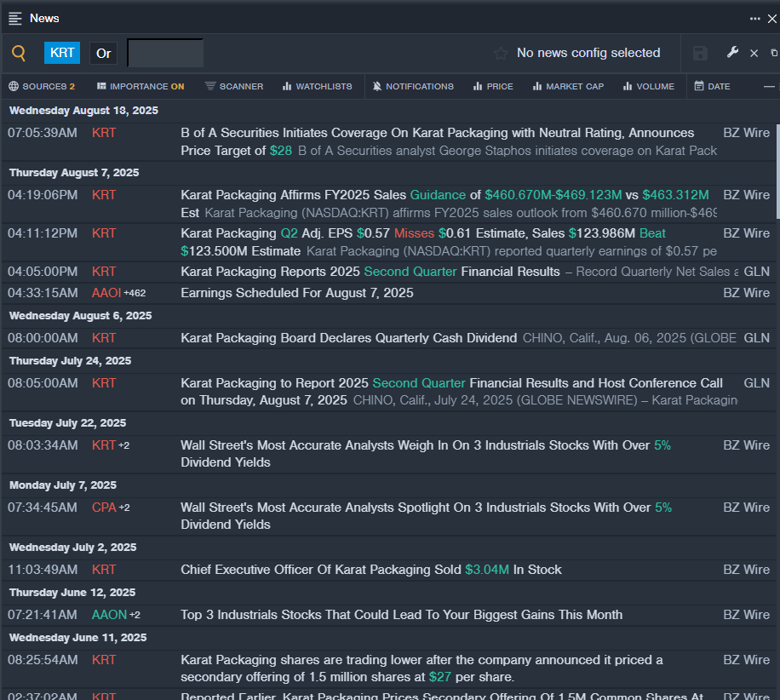Click KRT ticker on the 11:03:49AM row

pyautogui.click(x=104, y=570)
